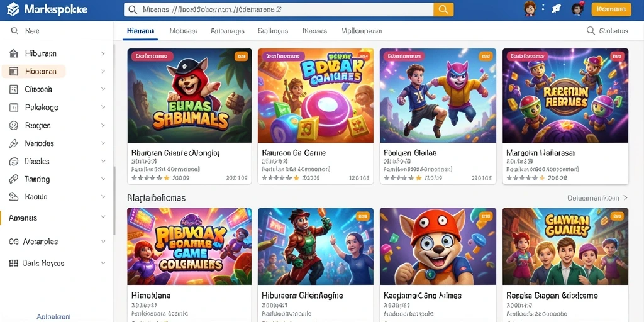Viewport: 644px width, 322px height.
Task: Click the second avatar icon in header
Action: (577, 9)
